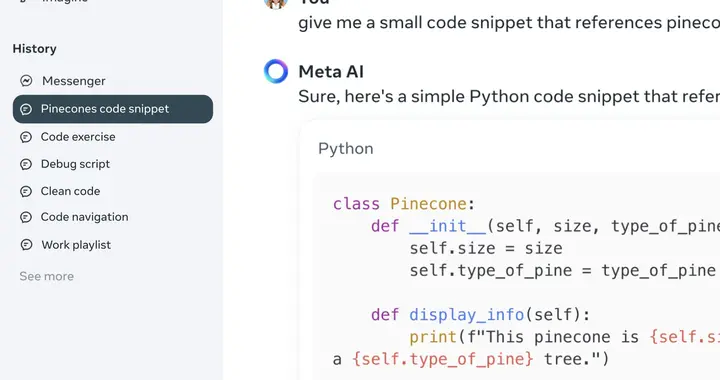Click the chat icon next to Work playlist
Viewport: 720px width, 380px height.
coord(26,245)
